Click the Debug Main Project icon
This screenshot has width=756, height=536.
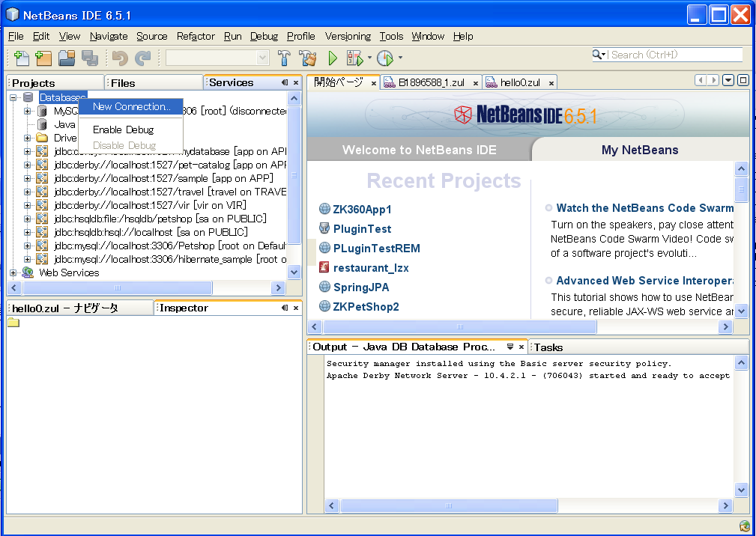[x=355, y=58]
